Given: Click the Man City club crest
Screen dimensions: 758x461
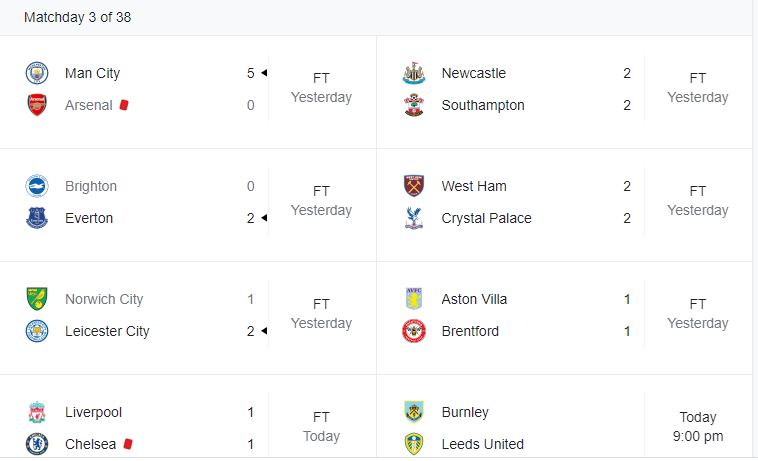Looking at the screenshot, I should pyautogui.click(x=37, y=73).
